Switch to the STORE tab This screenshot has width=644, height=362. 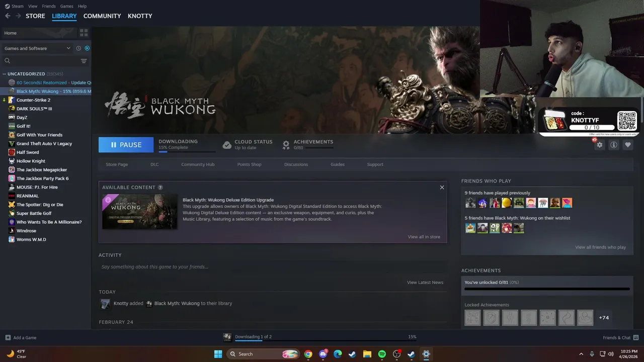(x=35, y=16)
